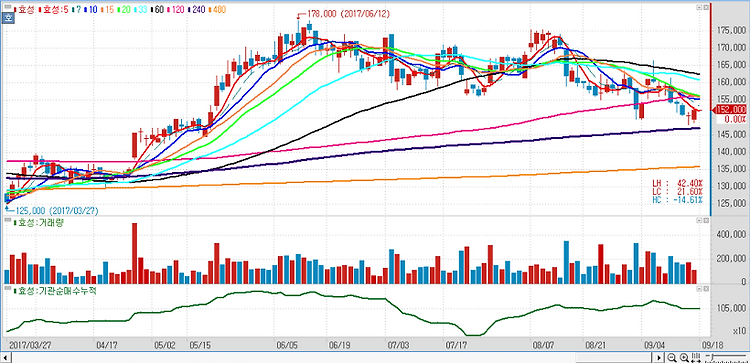Click the 06/05 date axis label

point(287,345)
